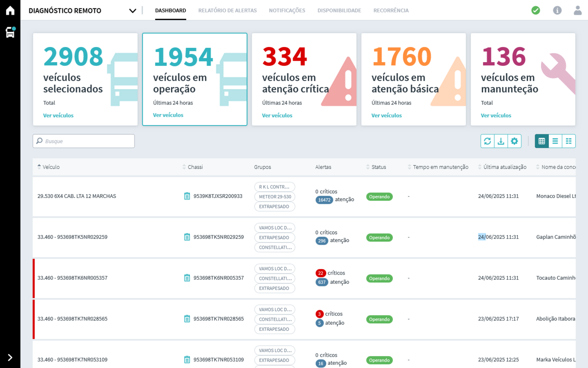
Task: Open the Relatório de Alertas tab
Action: click(x=227, y=11)
